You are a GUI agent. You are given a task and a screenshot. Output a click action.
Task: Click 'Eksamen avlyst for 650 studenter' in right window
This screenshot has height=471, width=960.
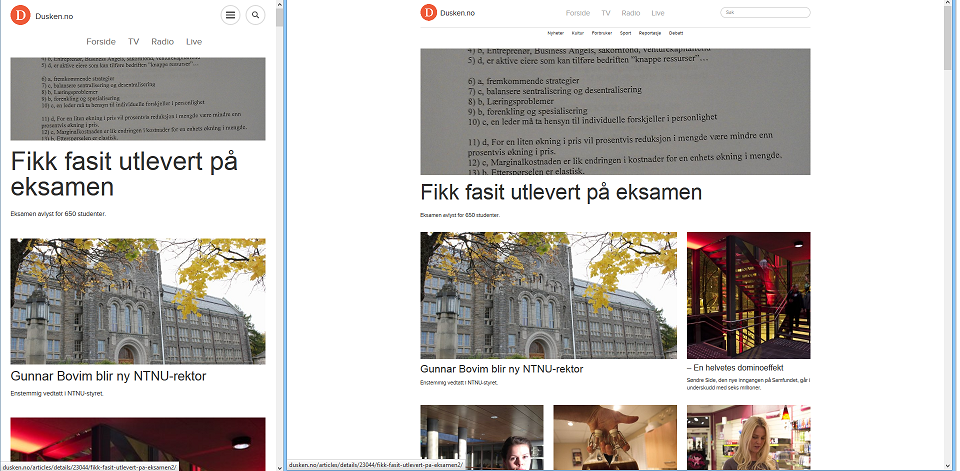(x=460, y=215)
